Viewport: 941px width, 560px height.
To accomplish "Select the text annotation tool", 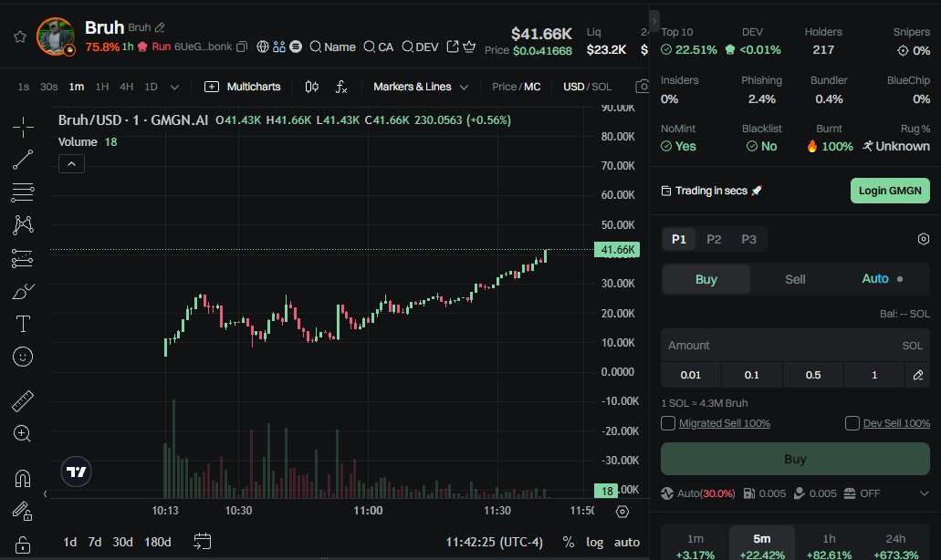I will click(23, 324).
